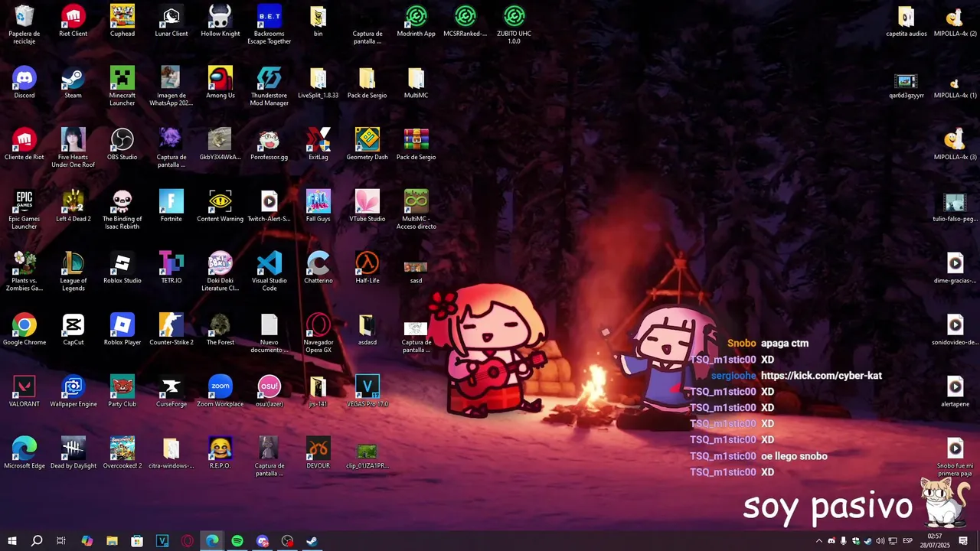
Task: Select the Minecraft Launcher desktop icon
Action: click(122, 86)
